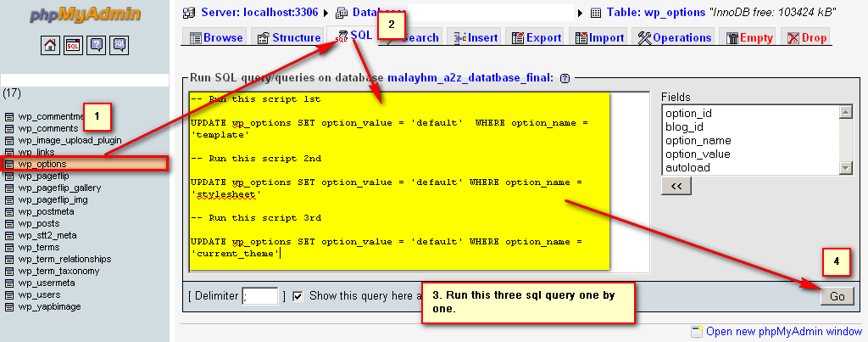868x342 pixels.
Task: Click the table icon beside wp_users
Action: tap(8, 294)
